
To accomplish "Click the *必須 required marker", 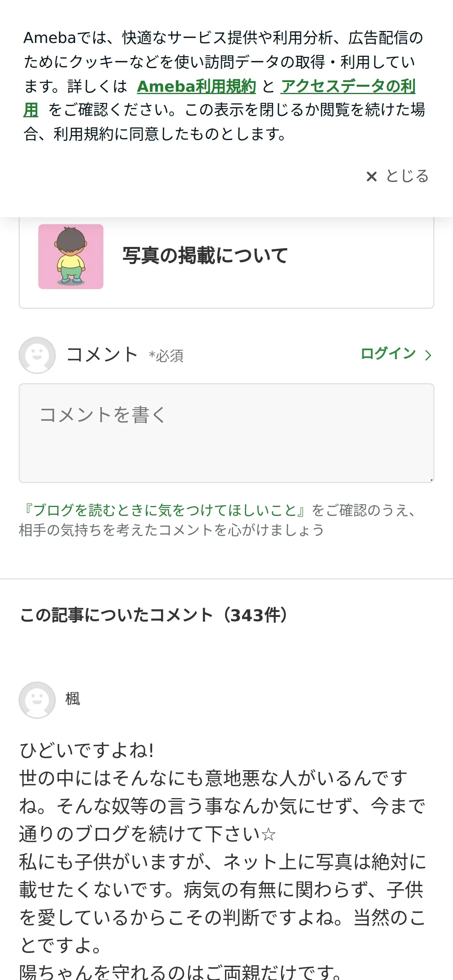I will point(166,356).
